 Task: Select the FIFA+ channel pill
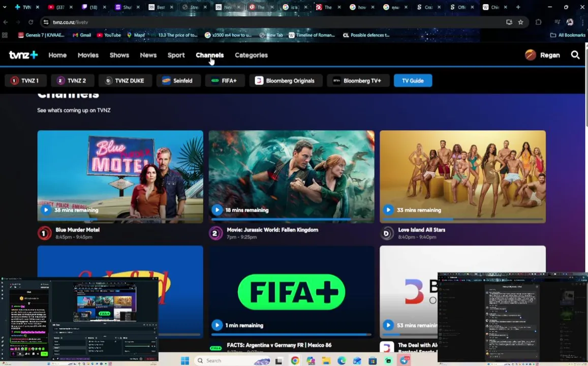click(225, 81)
